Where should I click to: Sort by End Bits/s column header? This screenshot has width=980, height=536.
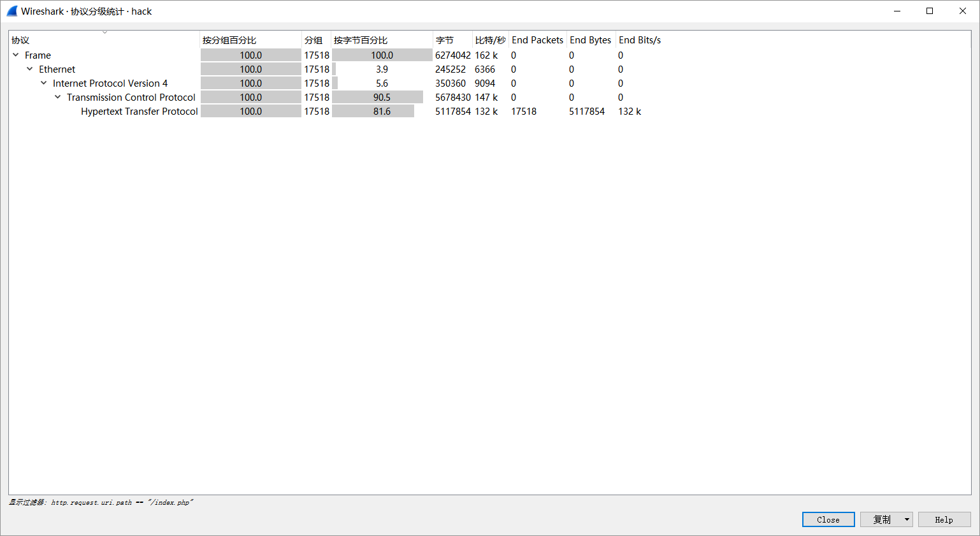(x=640, y=40)
